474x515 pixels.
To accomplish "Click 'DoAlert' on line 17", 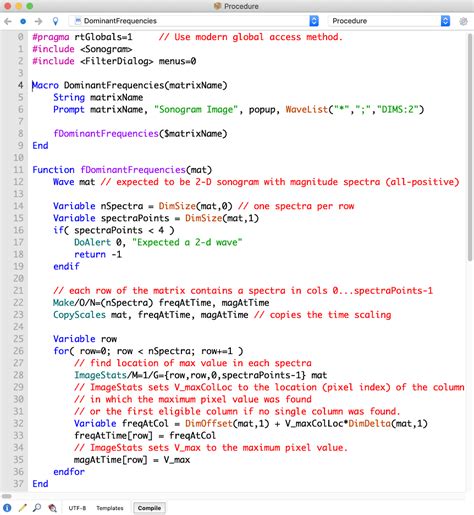I will (92, 242).
